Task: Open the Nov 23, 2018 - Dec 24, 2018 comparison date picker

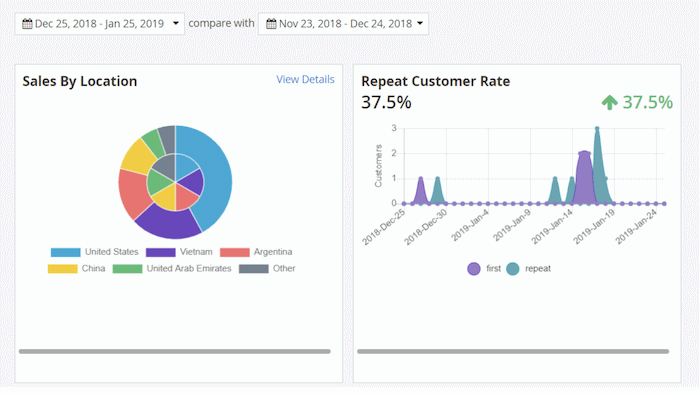Action: (x=343, y=24)
